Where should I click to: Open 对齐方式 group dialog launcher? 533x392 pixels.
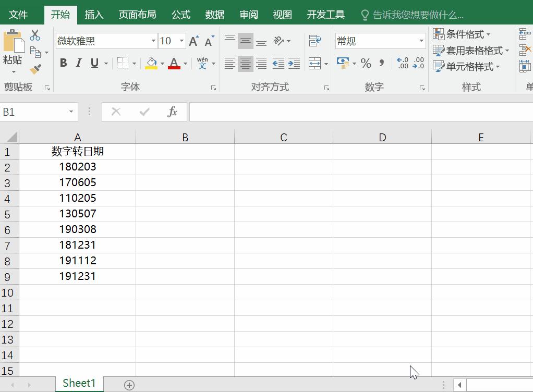coord(326,88)
